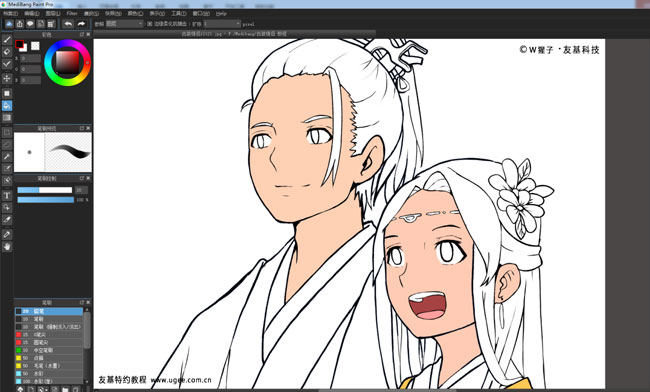Select the fade in/out pen brush
This screenshot has height=392, width=650.
tap(49, 327)
